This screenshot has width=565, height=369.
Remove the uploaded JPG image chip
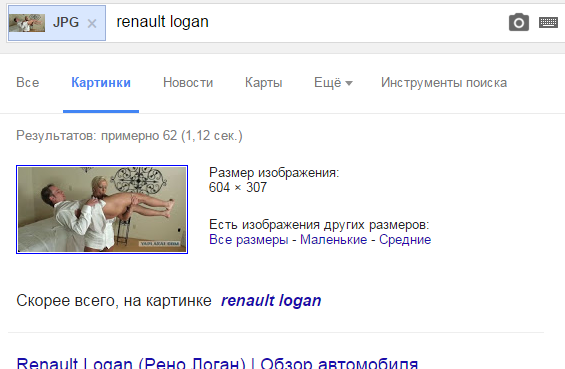click(92, 24)
